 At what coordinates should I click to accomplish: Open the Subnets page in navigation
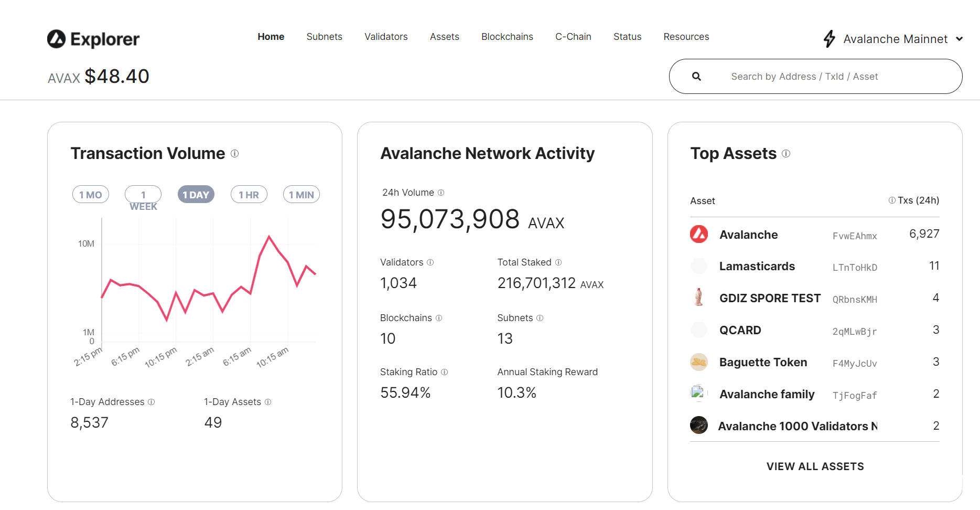[x=325, y=37]
